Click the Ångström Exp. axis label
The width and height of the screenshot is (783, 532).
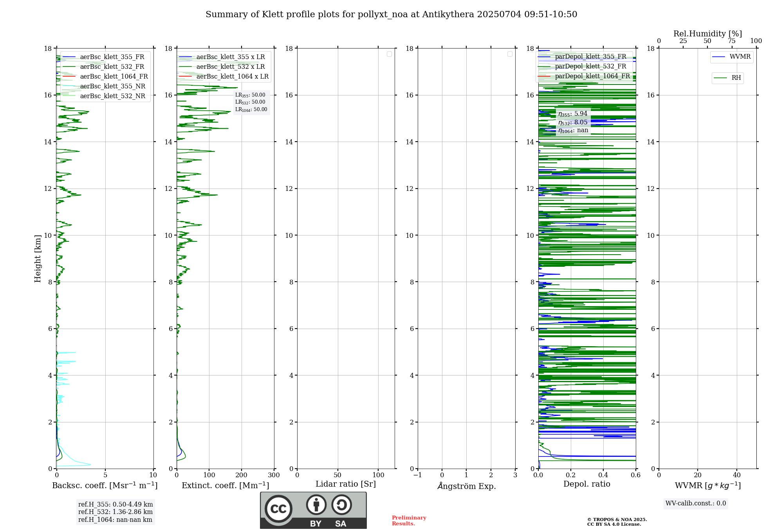coord(467,485)
